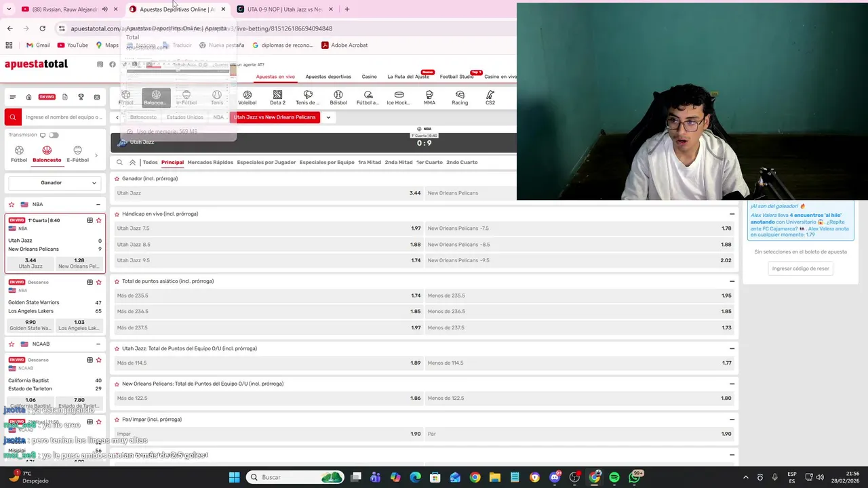Screen dimensions: 868x488
Task: Bet on Más de 114.5 at 1.89
Action: 269,363
